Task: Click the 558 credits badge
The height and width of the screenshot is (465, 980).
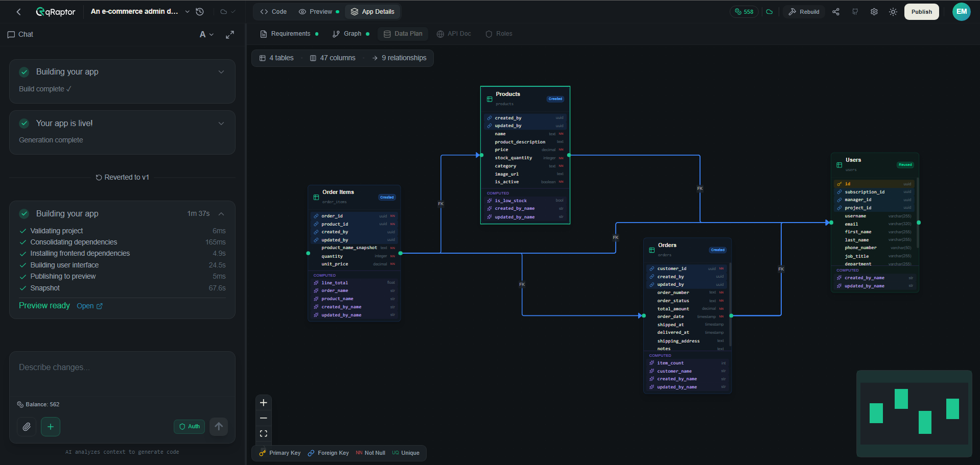Action: [744, 12]
